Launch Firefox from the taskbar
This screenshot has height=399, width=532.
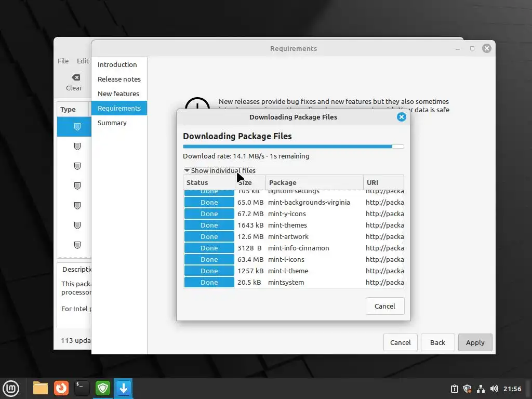pyautogui.click(x=61, y=388)
